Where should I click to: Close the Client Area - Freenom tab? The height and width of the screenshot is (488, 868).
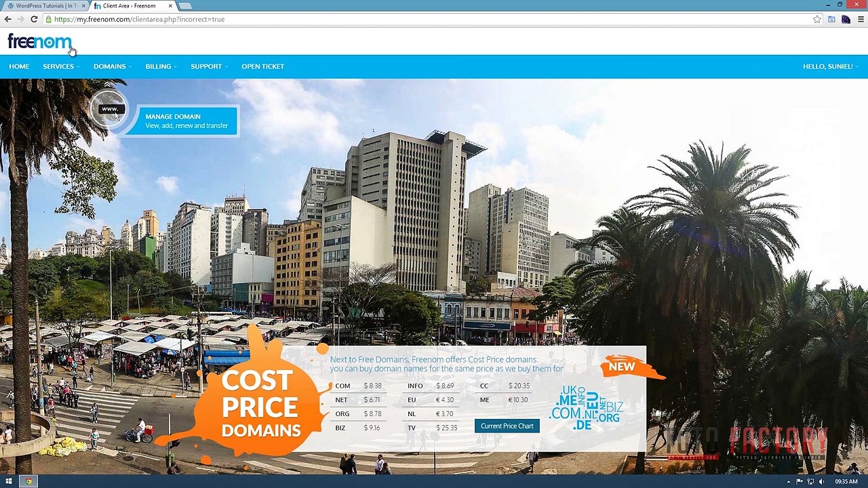click(x=170, y=5)
